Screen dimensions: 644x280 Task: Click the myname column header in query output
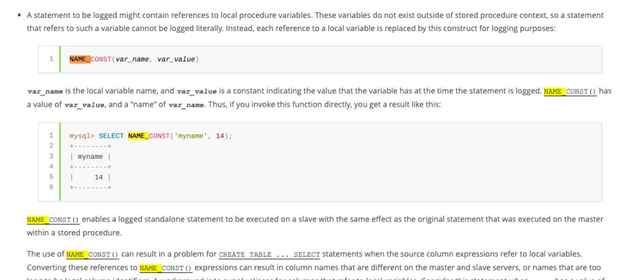(x=90, y=156)
